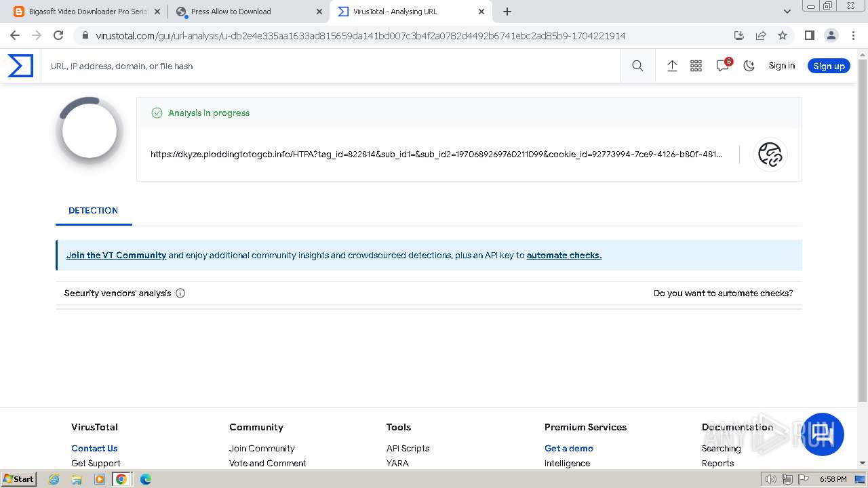Expand the tab search dropdown arrow
This screenshot has height=488, width=868.
787,12
